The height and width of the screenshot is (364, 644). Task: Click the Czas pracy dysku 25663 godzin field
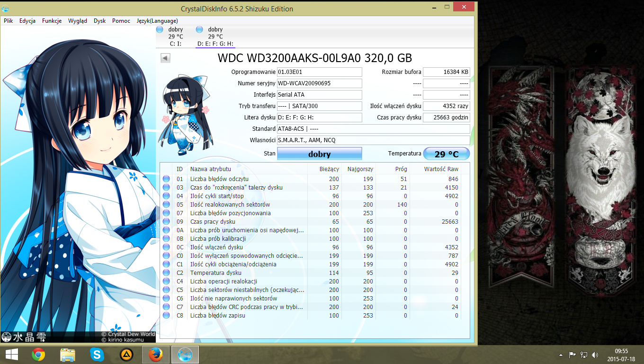coord(447,118)
